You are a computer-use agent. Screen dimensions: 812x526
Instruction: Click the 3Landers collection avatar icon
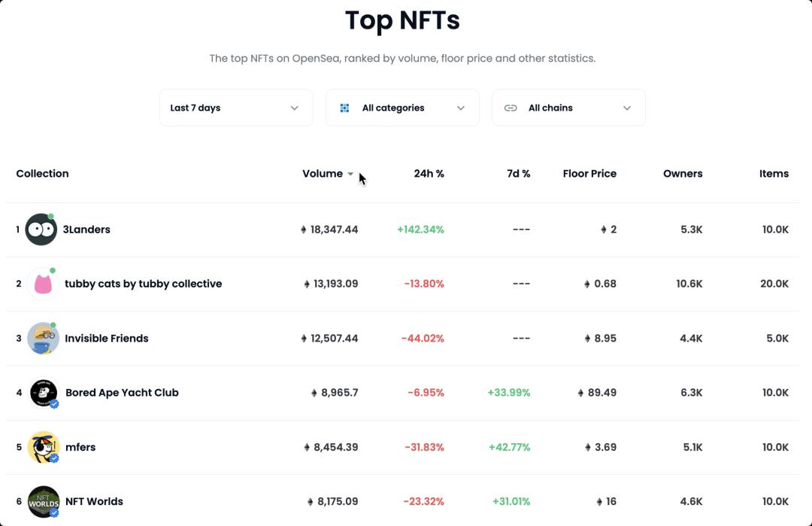[41, 230]
